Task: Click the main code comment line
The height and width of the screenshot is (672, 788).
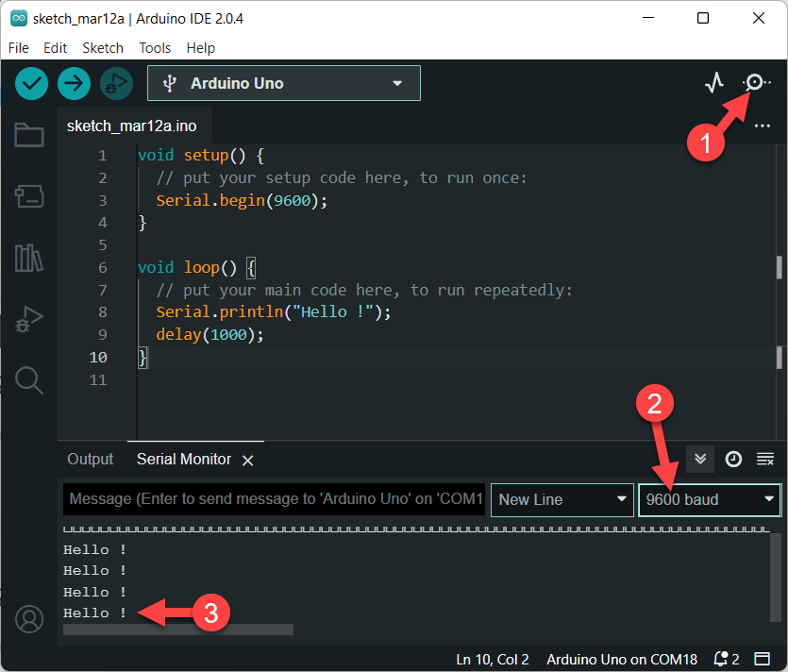Action: point(364,290)
